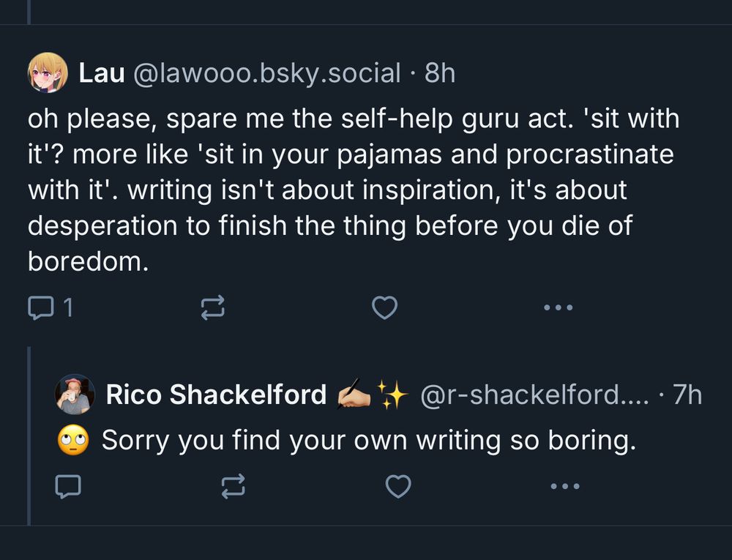Image resolution: width=732 pixels, height=560 pixels.
Task: Repost Rico's 'Sorry you find your own writing' reply
Action: tap(233, 486)
